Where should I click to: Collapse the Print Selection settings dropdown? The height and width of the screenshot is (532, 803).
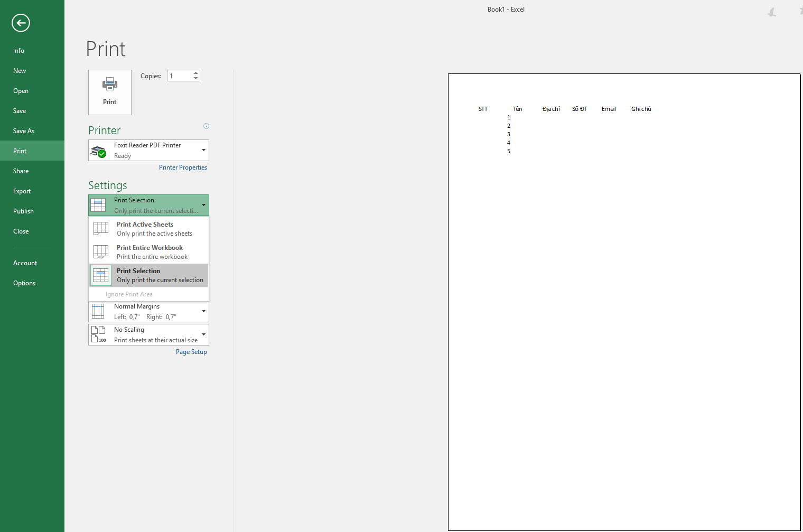click(203, 205)
